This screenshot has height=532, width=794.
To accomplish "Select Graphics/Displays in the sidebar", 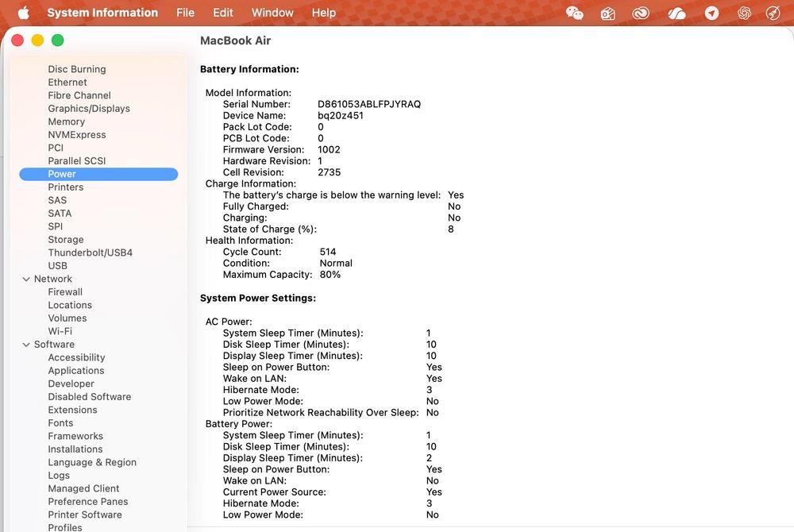I will click(x=89, y=108).
